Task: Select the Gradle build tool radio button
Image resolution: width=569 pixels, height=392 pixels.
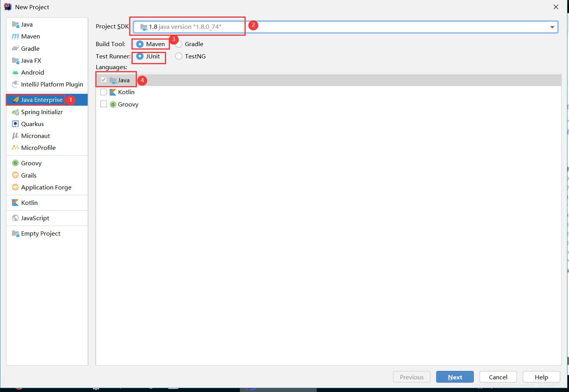Action: (179, 44)
